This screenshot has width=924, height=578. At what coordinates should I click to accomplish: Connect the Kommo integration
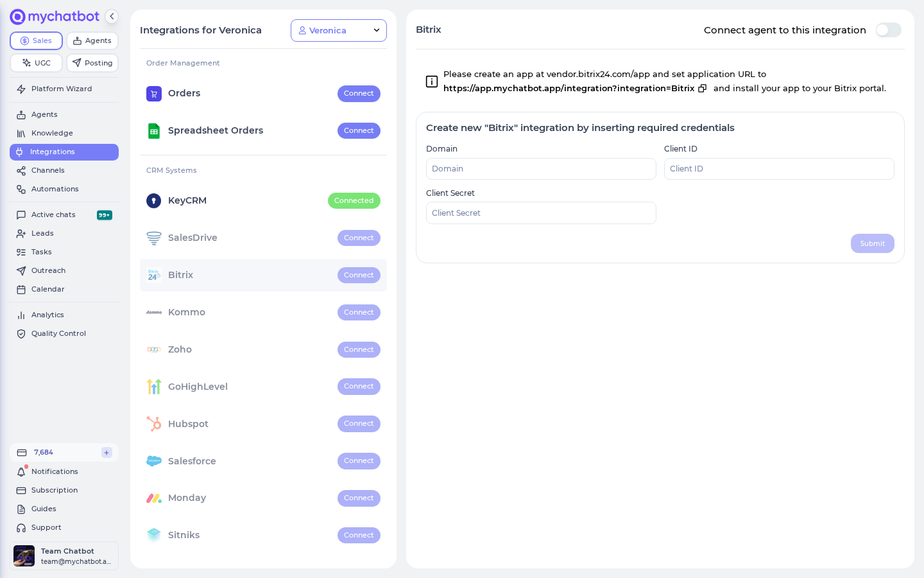359,313
